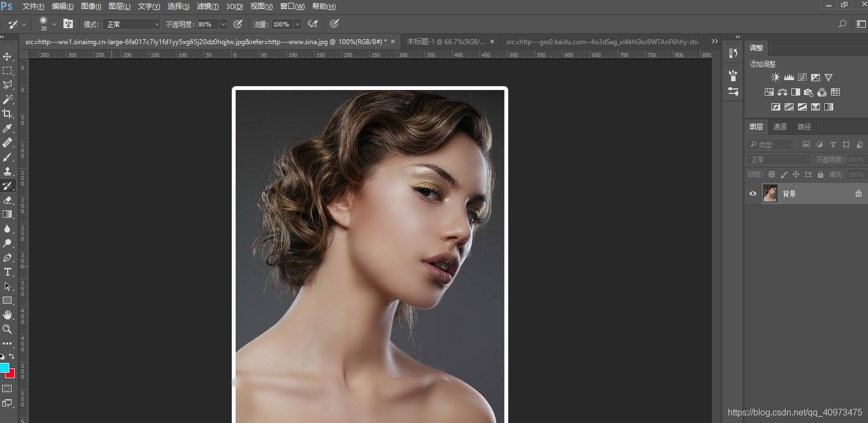Enable airbrush-style build-up
Viewport: 868px width, 423px height.
click(x=313, y=24)
